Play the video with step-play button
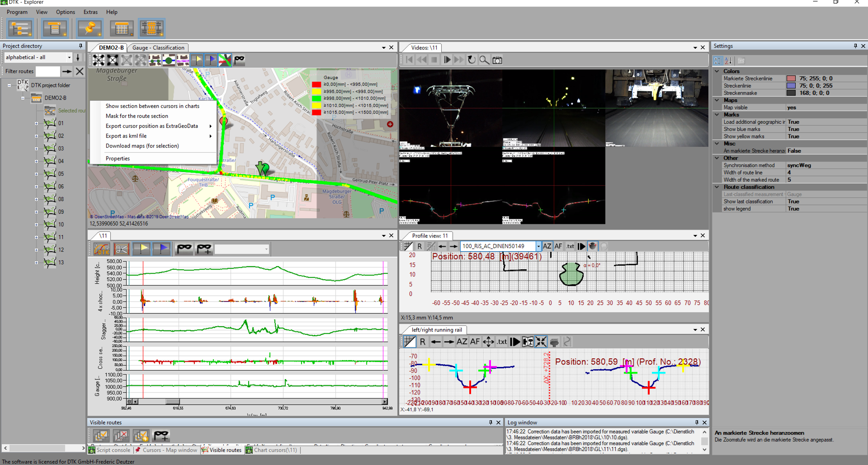The height and width of the screenshot is (465, 868). tap(447, 60)
